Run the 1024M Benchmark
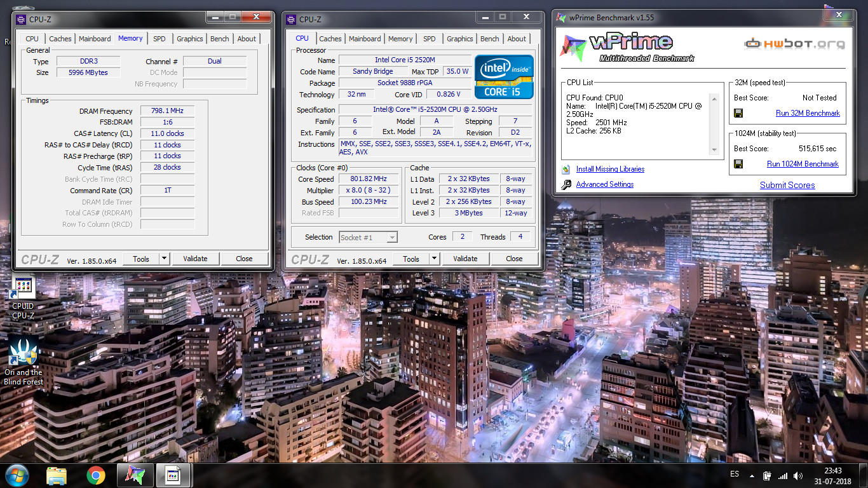This screenshot has width=868, height=488. pos(803,164)
